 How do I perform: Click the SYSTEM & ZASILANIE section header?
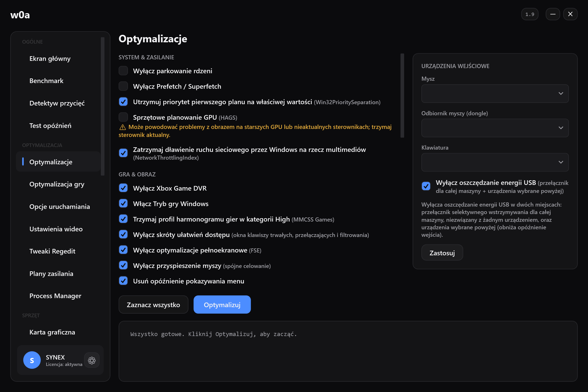[x=146, y=57]
